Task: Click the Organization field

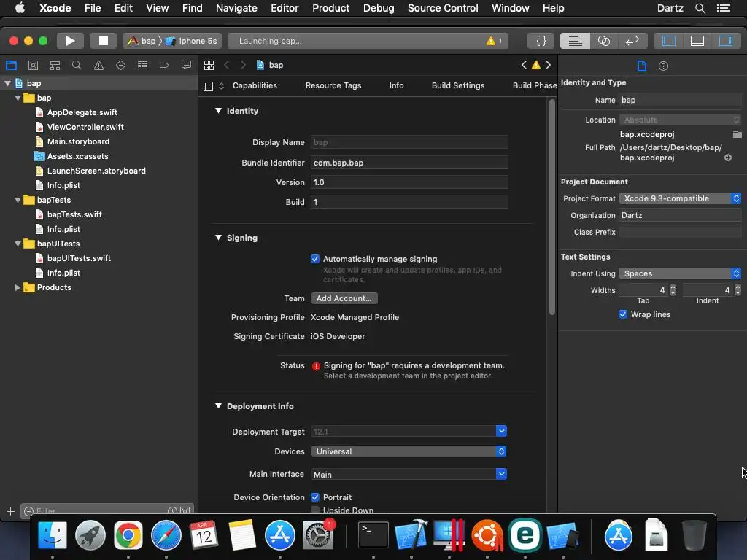Action: click(x=680, y=215)
